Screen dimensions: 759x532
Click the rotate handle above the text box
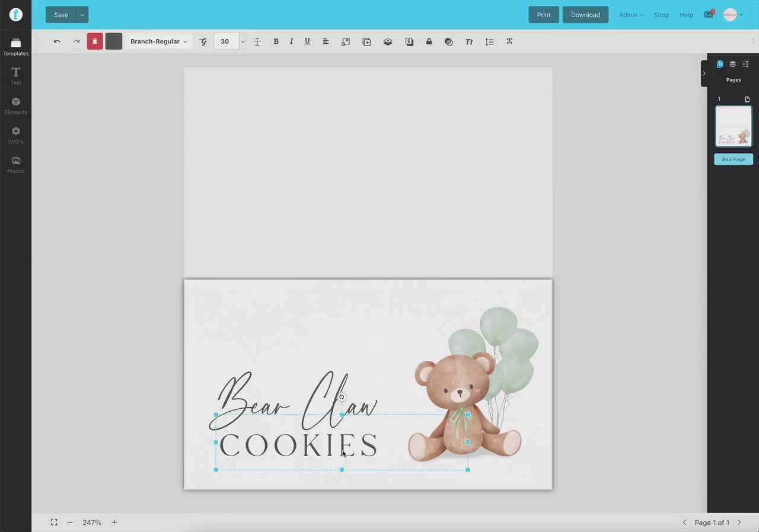pos(342,397)
